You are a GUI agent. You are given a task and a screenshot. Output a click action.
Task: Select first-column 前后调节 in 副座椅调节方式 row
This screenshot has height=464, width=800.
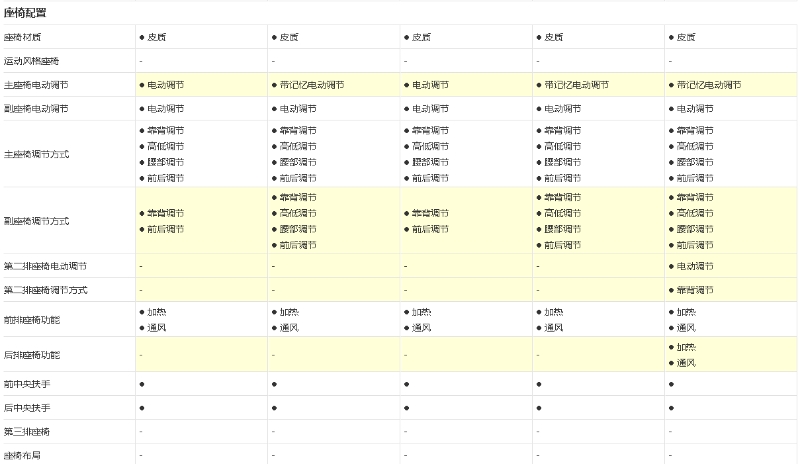[165, 229]
